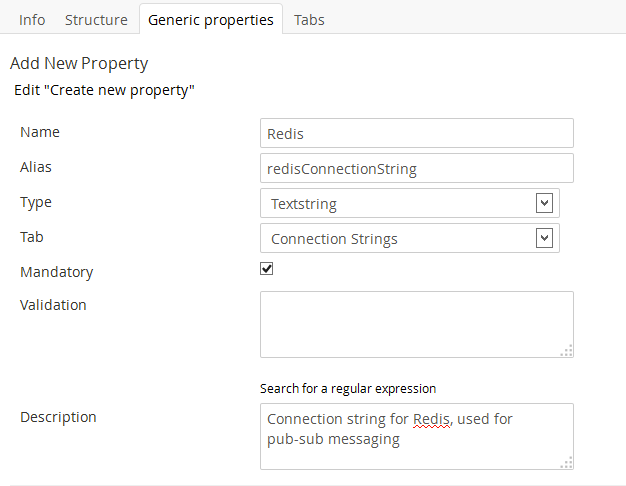This screenshot has height=486, width=626.
Task: Open the Search for a regular expression link
Action: [348, 388]
